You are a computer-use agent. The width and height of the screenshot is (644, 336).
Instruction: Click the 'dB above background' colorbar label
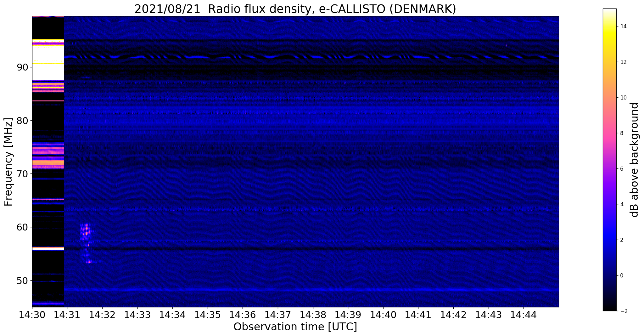tap(635, 160)
